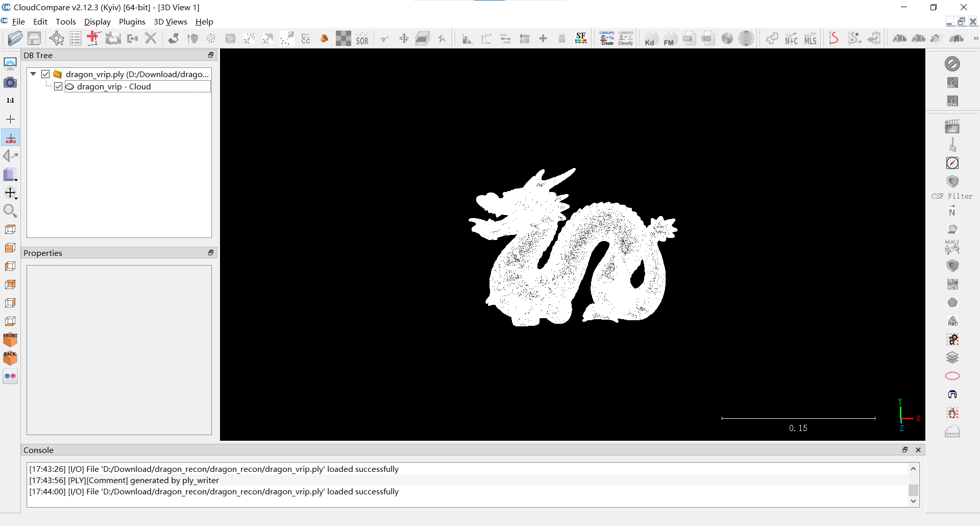The image size is (980, 526).
Task: Click the SF scalar field color scale icon
Action: [x=581, y=38]
